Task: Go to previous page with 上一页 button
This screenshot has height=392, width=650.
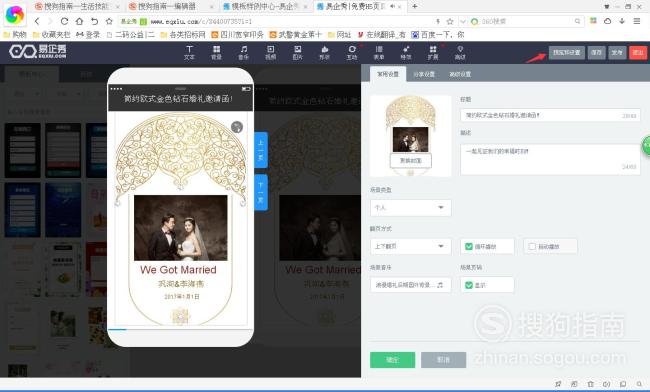Action: (x=261, y=150)
